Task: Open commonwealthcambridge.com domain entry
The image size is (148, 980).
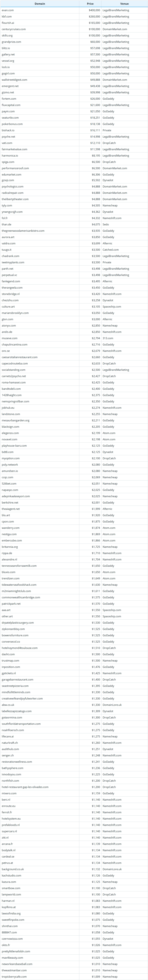Action: coord(21,597)
